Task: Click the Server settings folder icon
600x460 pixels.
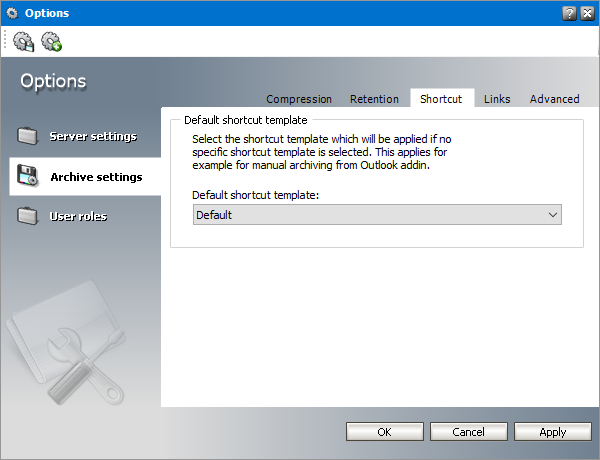Action: (28, 136)
